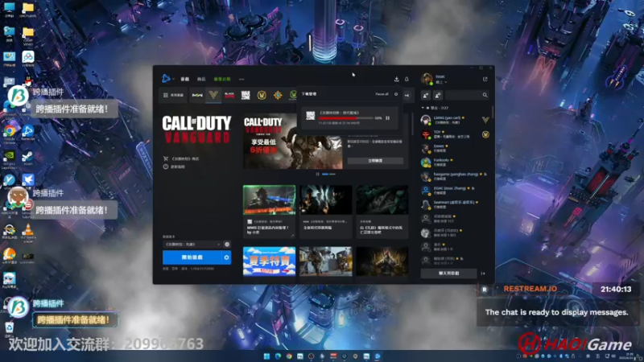Collapse the social panel arrow
The height and width of the screenshot is (362, 644).
tap(483, 274)
